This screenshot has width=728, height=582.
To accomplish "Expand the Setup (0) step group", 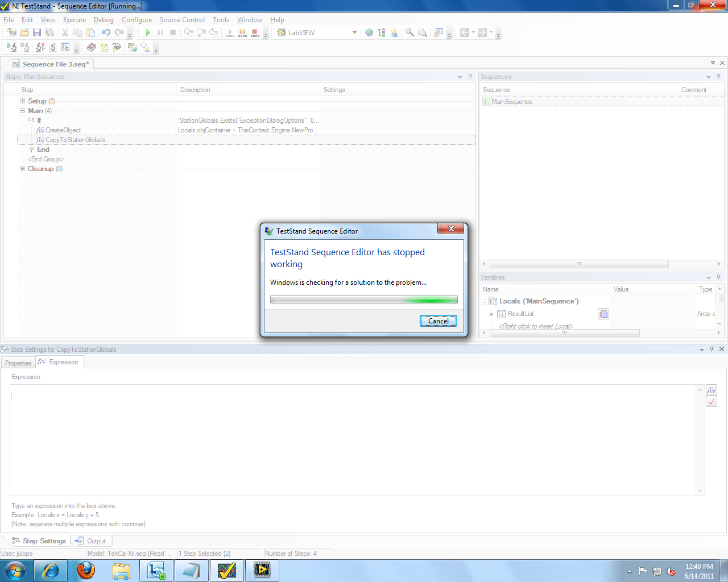I will click(x=21, y=101).
